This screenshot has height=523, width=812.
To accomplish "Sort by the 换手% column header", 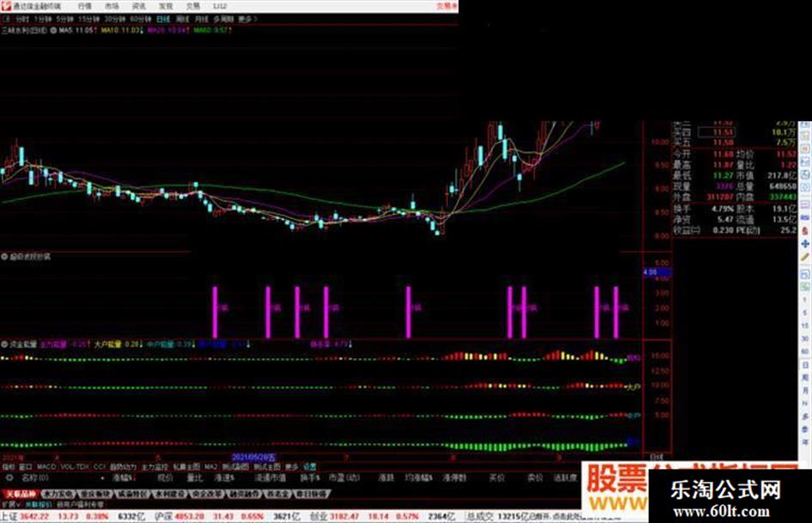I will pos(309,478).
